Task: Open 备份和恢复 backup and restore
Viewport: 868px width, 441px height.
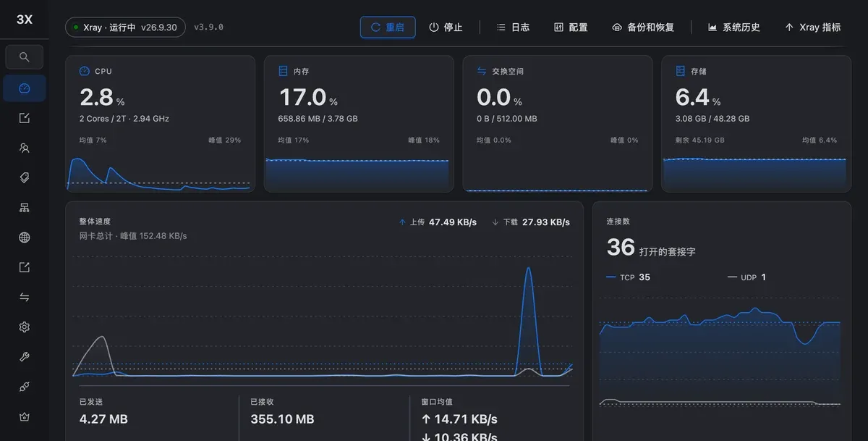Action: pos(643,28)
